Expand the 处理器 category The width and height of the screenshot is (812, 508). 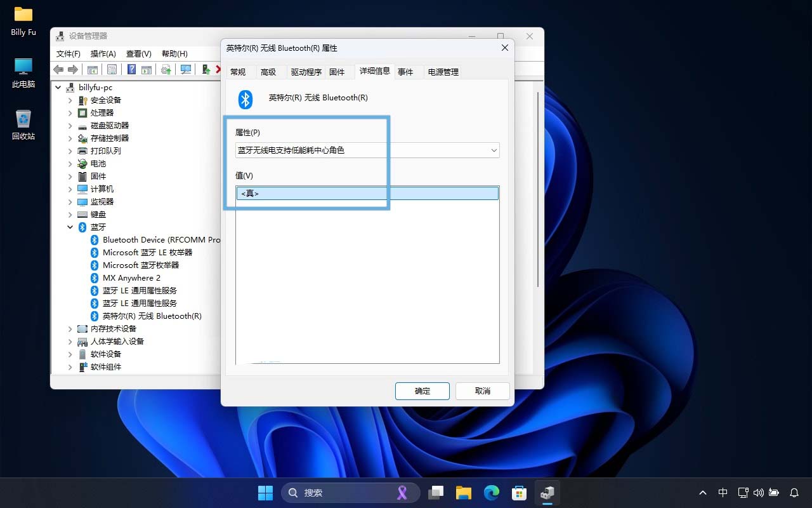click(70, 112)
